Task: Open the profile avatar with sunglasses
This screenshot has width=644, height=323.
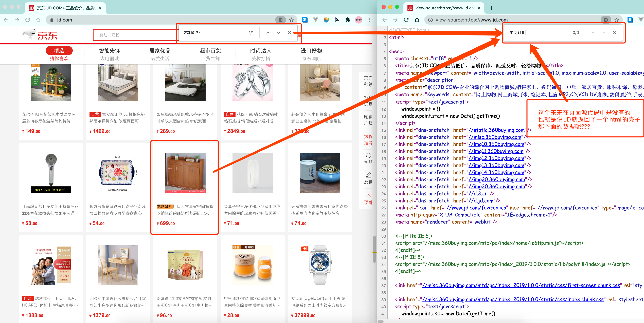Action: 359,20
